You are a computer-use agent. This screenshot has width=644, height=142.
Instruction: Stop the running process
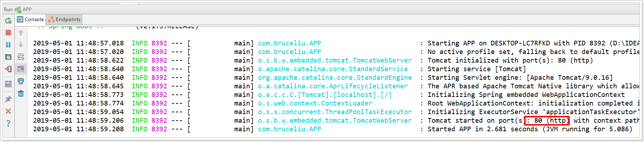8,33
